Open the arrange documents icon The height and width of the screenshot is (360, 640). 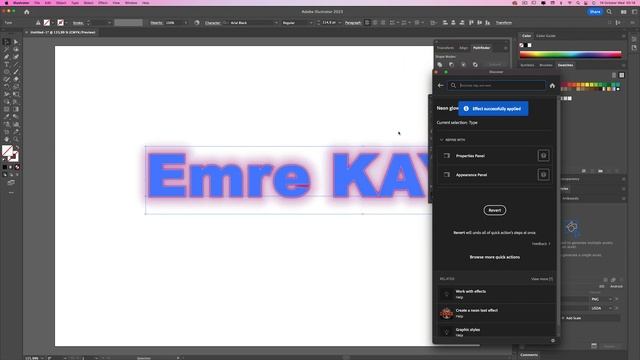click(623, 12)
